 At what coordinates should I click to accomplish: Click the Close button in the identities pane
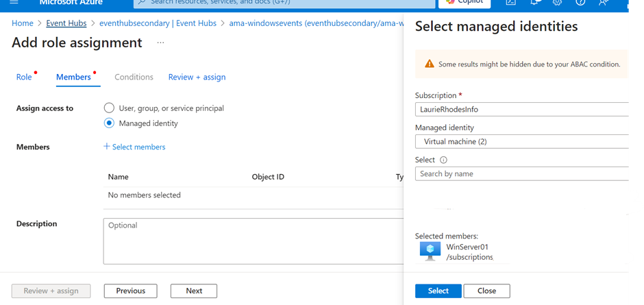point(486,291)
